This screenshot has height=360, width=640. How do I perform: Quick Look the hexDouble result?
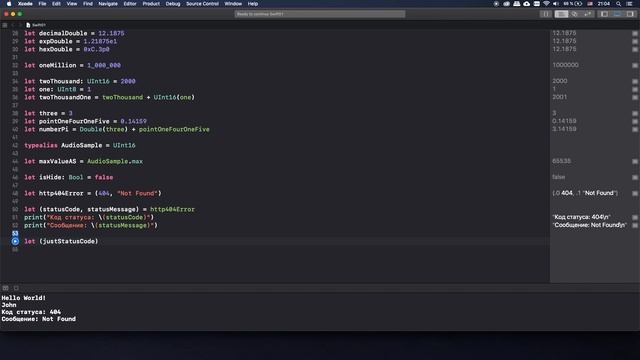pyautogui.click(x=635, y=49)
